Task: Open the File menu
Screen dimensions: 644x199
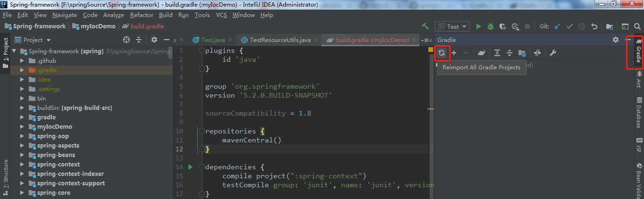Action: pyautogui.click(x=7, y=15)
